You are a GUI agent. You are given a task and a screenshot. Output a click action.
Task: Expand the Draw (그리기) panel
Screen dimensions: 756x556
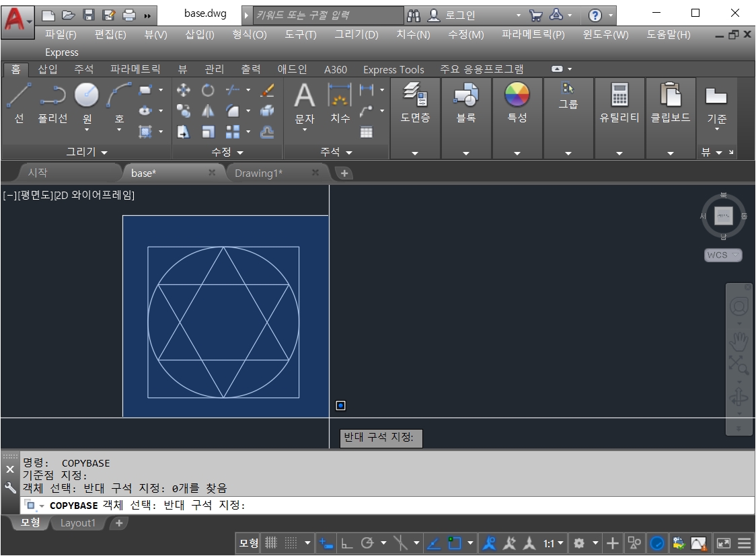click(86, 152)
